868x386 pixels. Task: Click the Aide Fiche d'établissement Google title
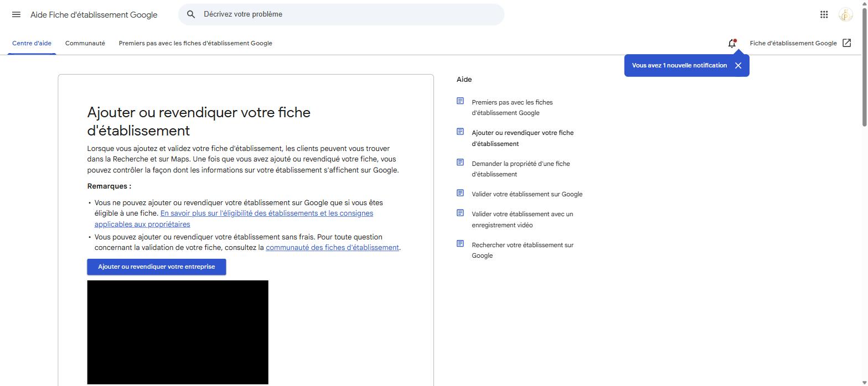coord(94,15)
